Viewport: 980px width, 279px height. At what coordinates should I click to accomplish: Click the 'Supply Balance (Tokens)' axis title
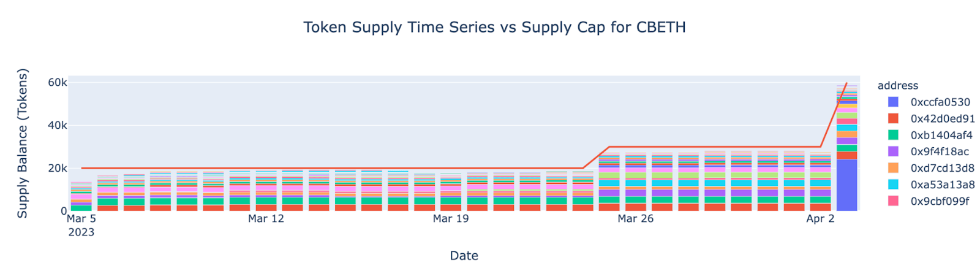pos(23,143)
